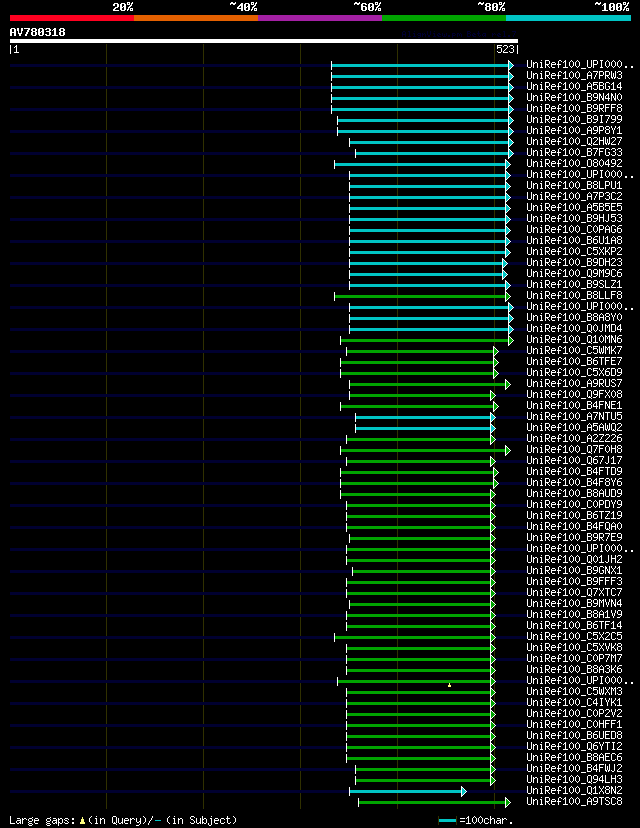Select the UniRef100_B6TFE7 label

tap(574, 362)
